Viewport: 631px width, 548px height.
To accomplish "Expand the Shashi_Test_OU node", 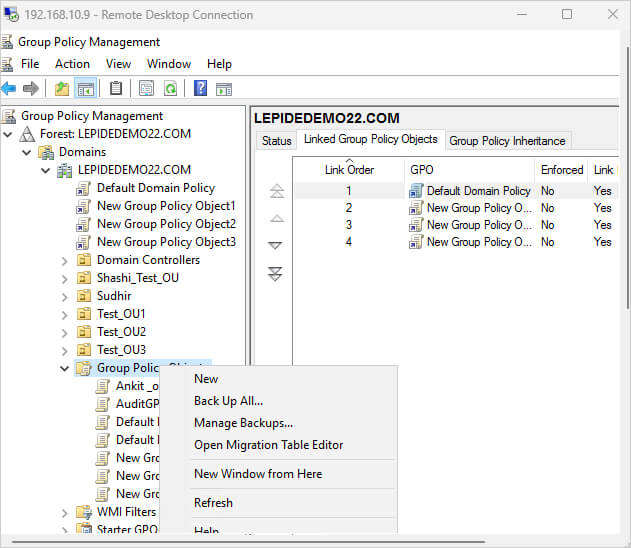I will pyautogui.click(x=65, y=279).
